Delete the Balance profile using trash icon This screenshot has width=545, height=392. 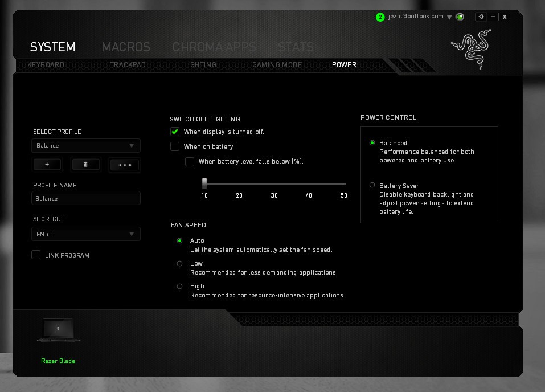(x=85, y=165)
